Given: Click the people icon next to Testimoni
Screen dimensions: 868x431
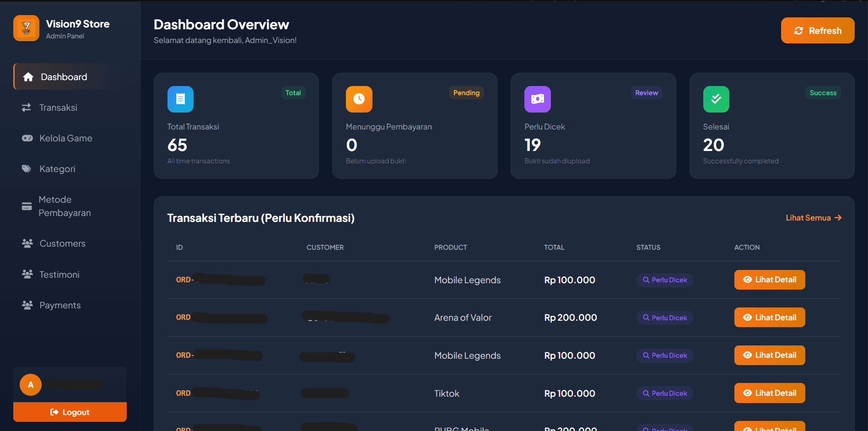Looking at the screenshot, I should [x=27, y=274].
